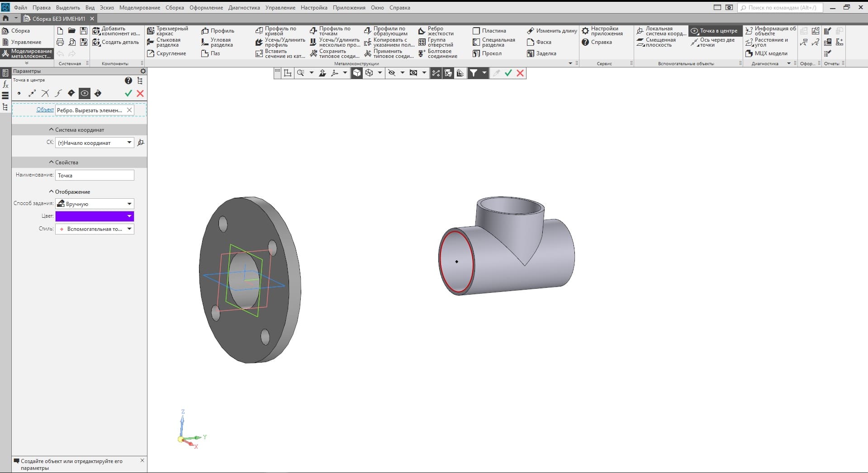The image size is (868, 473).
Task: Toggle the active 'Точка в центре' mode icon
Action: click(x=85, y=93)
